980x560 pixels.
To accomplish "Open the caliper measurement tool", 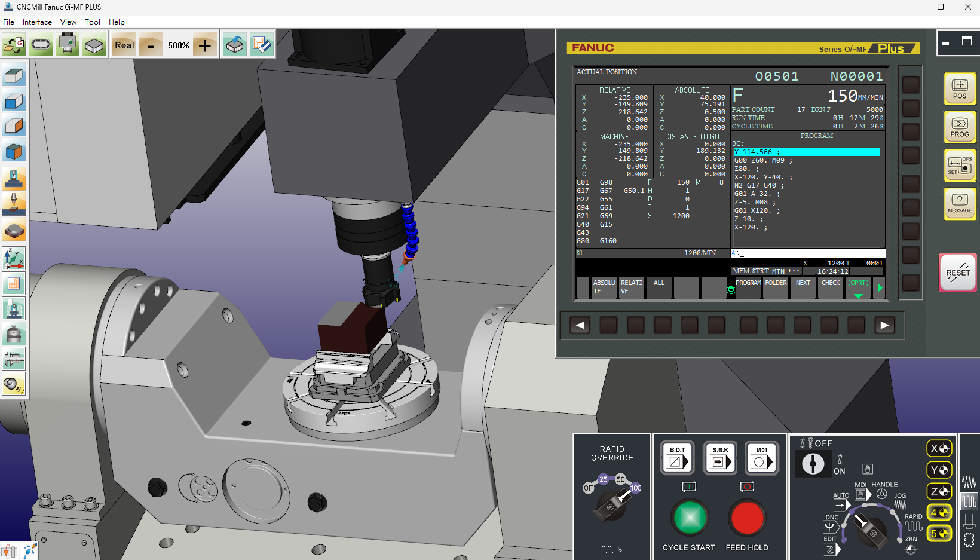I will tap(14, 359).
